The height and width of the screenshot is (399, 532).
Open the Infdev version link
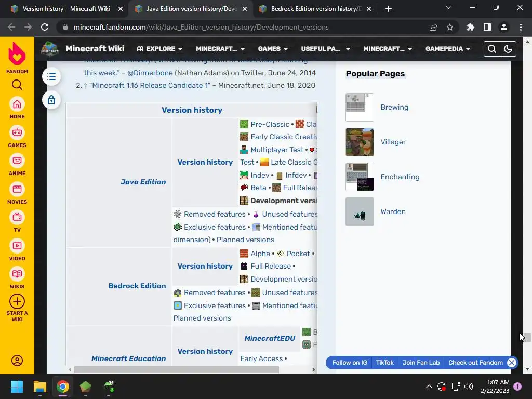point(296,175)
